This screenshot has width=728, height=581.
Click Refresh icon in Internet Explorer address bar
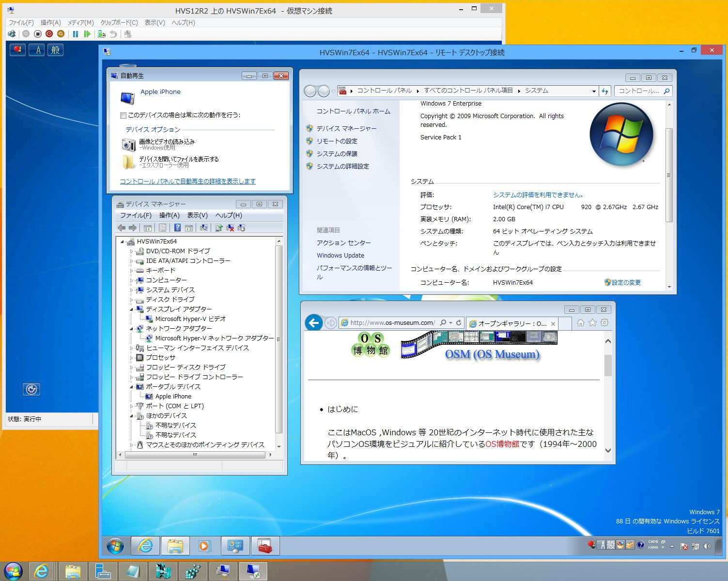tap(458, 322)
